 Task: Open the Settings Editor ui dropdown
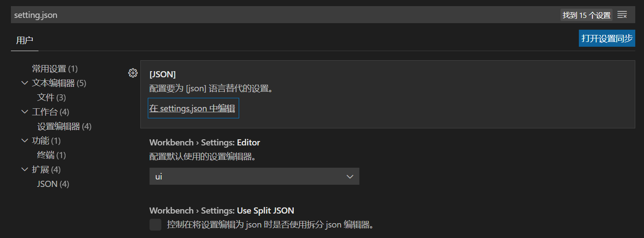point(254,176)
